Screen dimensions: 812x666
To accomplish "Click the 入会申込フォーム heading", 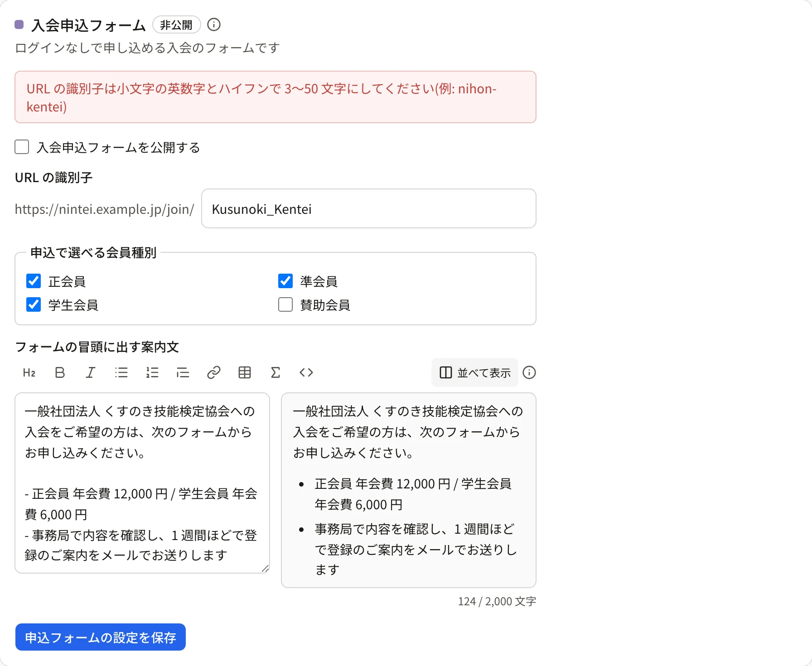I will click(x=89, y=25).
